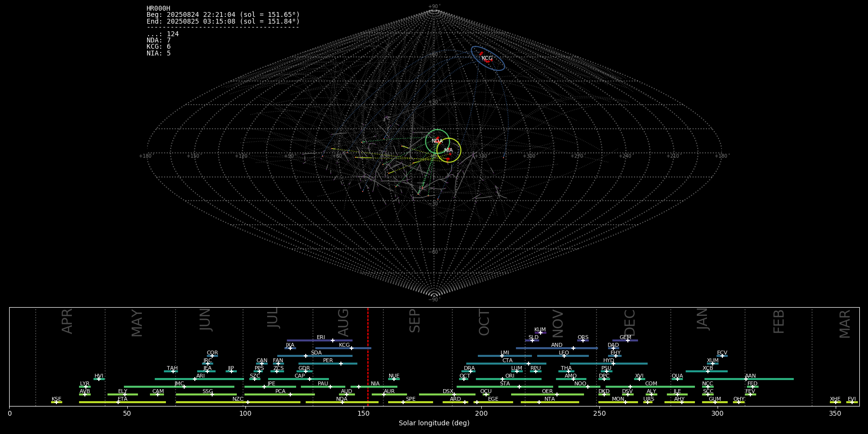Image resolution: width=868 pixels, height=434 pixels.
Task: Click the 300 tick on solar longitude axis
Action: [x=718, y=413]
